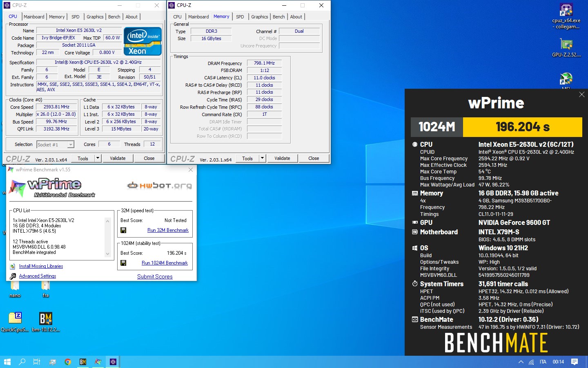Screen dimensions: 588x368
Task: Click the Advanced Settings wrench icon
Action: click(13, 276)
